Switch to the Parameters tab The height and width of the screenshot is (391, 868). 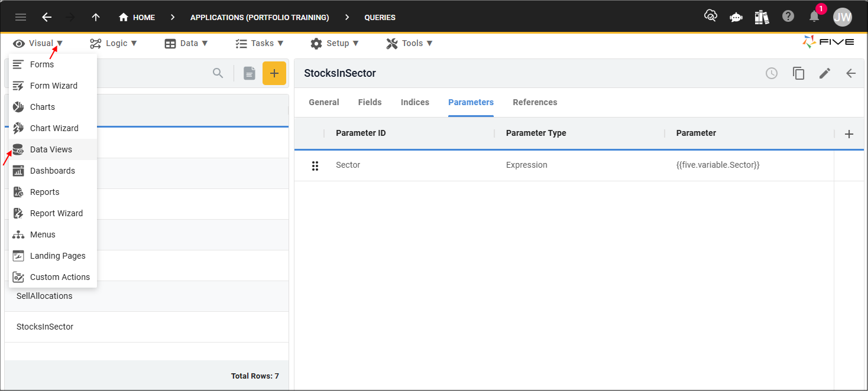[x=471, y=102]
